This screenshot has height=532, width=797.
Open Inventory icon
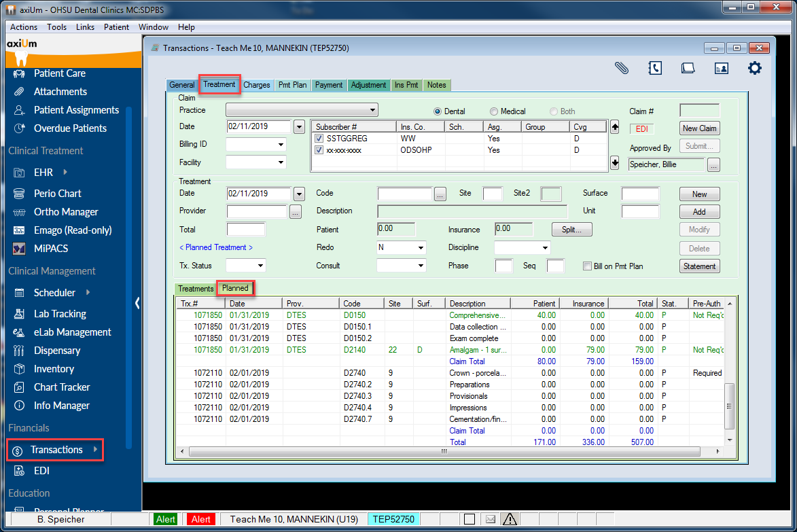[x=19, y=369]
